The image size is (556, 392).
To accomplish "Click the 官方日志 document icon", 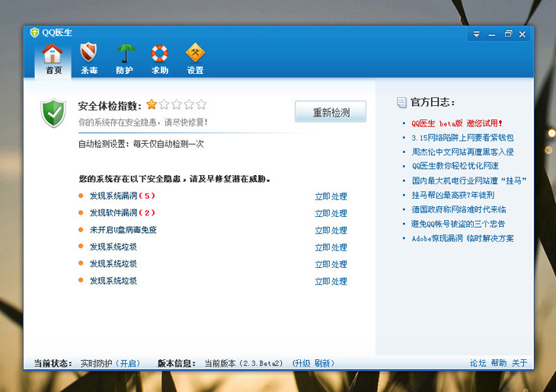I will (x=401, y=103).
